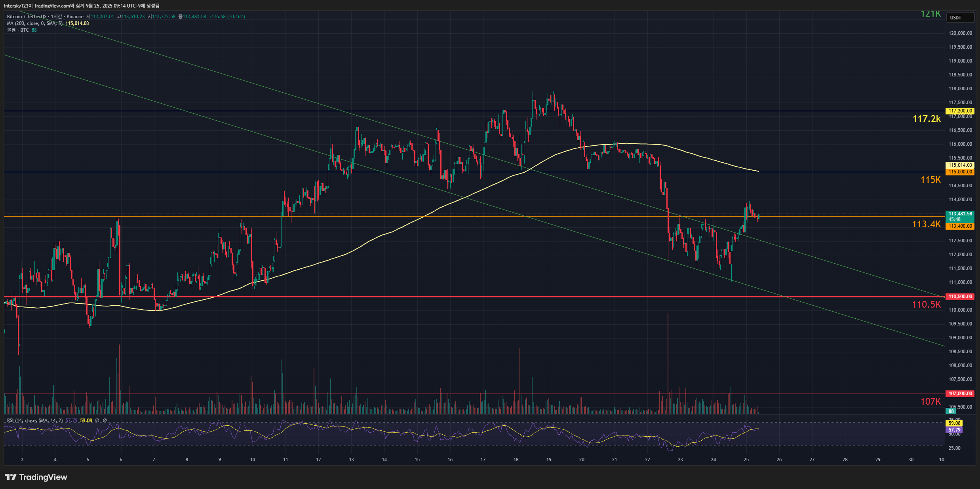Click the yellow RSI value 59.08 axis tag
This screenshot has height=489, width=980.
pyautogui.click(x=954, y=423)
